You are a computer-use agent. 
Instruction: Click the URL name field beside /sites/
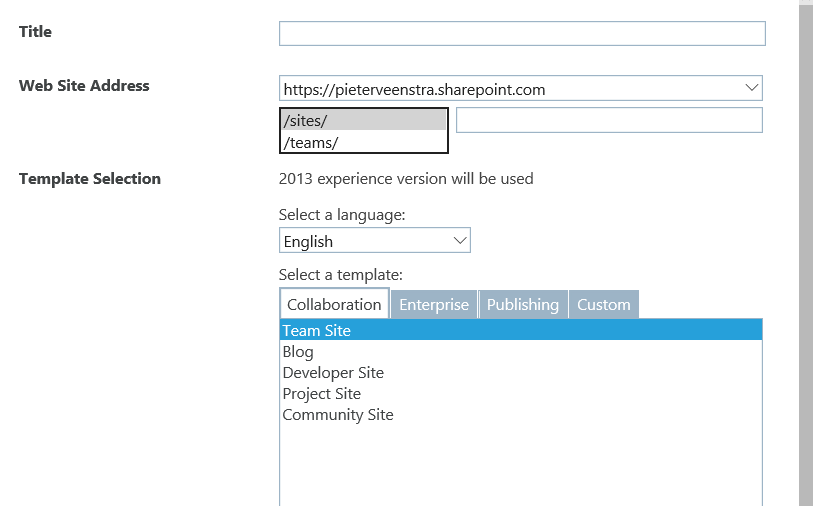[609, 120]
